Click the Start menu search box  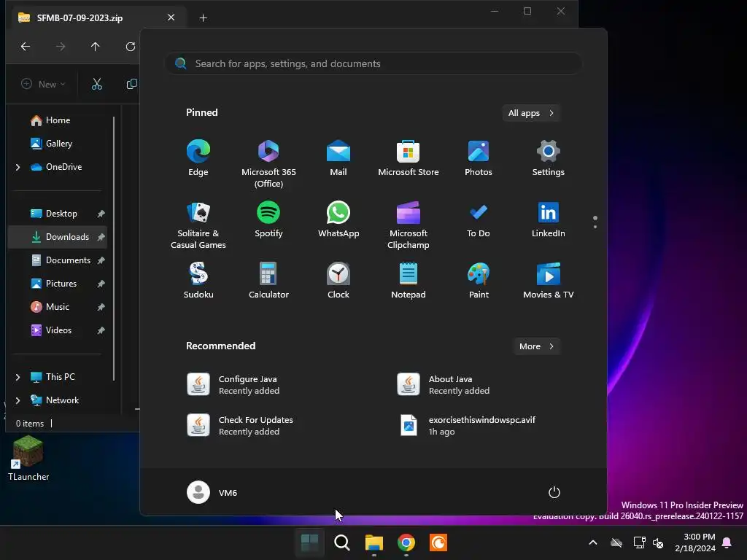373,63
